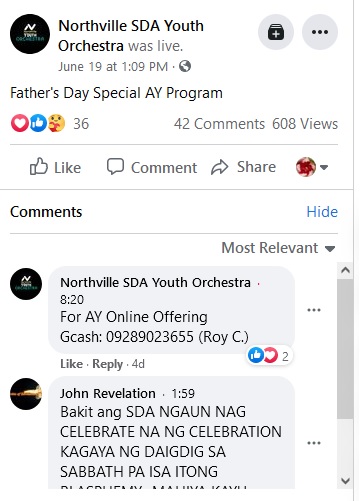Open options for the Gcash offering comment
361x501 pixels.
click(314, 310)
